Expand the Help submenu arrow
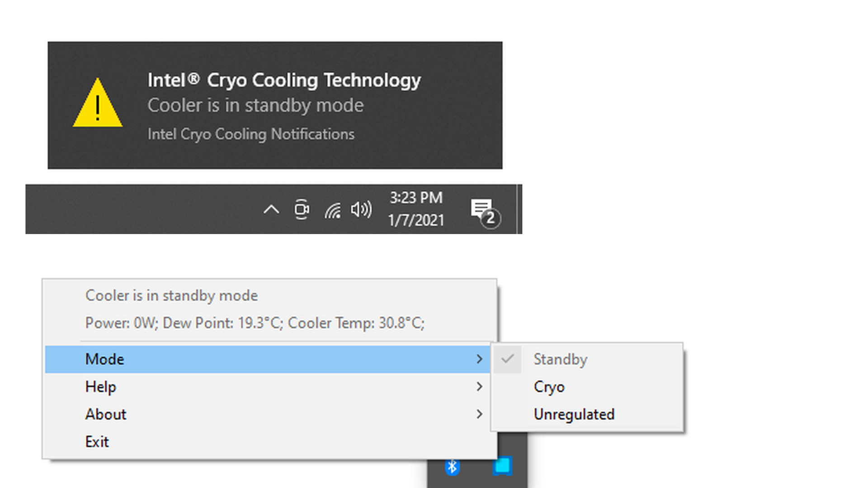868x488 pixels. [479, 387]
